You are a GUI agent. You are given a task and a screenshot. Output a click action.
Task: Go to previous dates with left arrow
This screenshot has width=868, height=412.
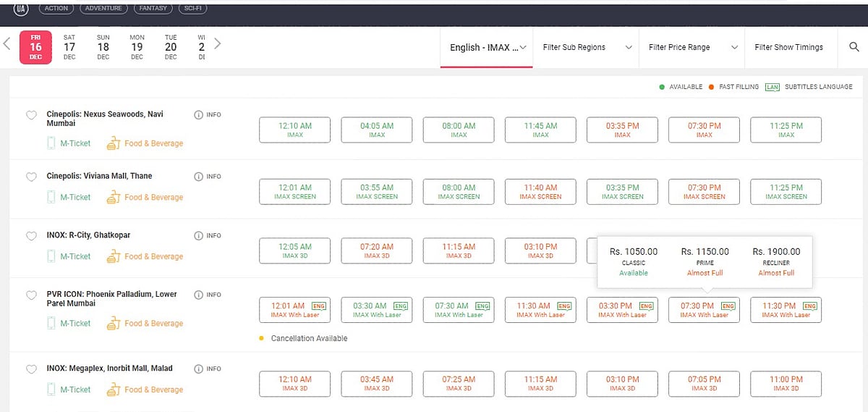7,43
